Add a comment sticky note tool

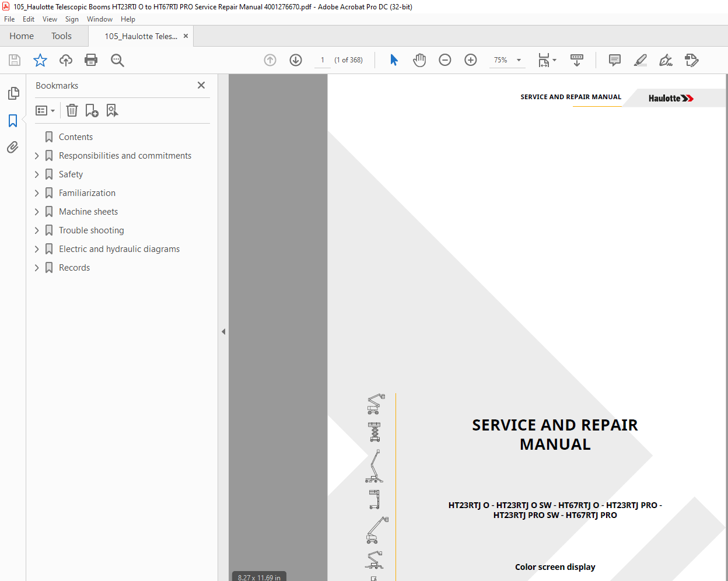615,60
